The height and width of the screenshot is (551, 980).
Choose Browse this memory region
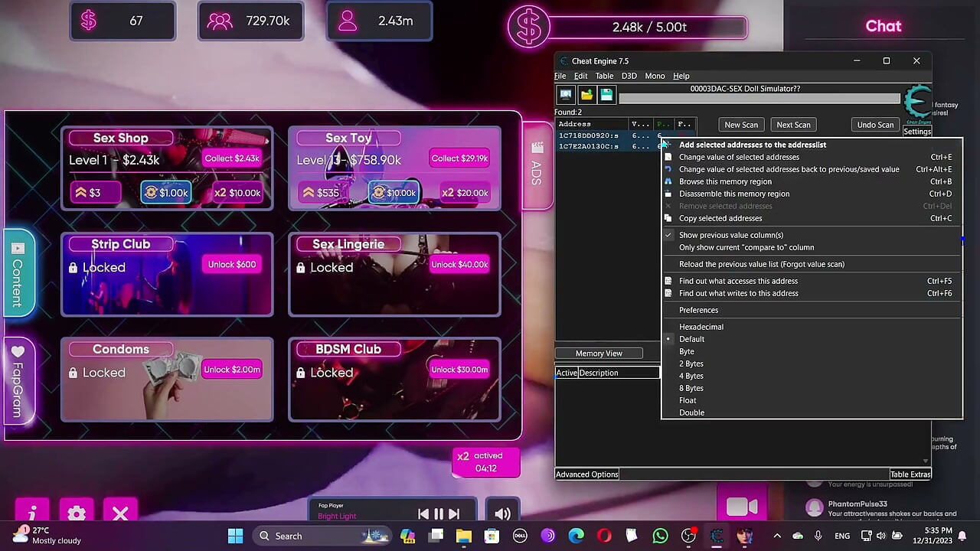tap(812, 181)
